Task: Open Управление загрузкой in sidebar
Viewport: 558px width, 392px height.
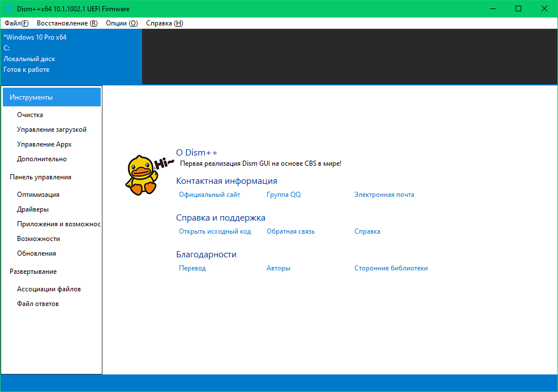Action: [51, 130]
